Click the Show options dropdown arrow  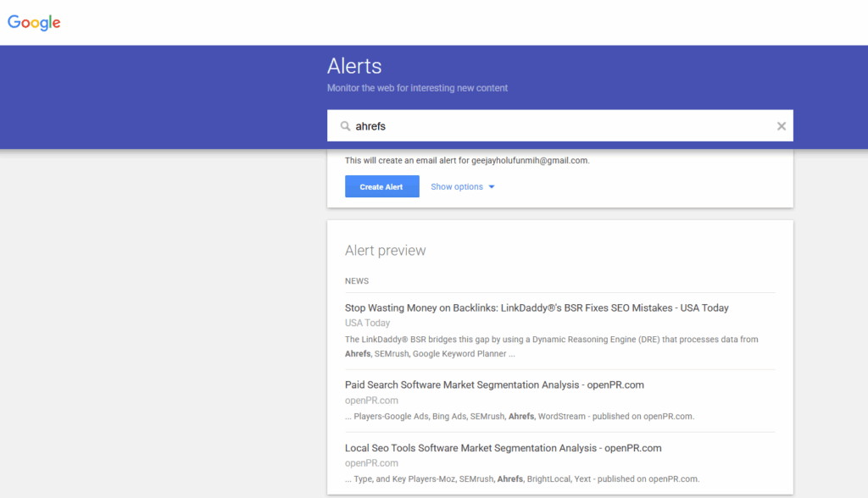point(491,187)
